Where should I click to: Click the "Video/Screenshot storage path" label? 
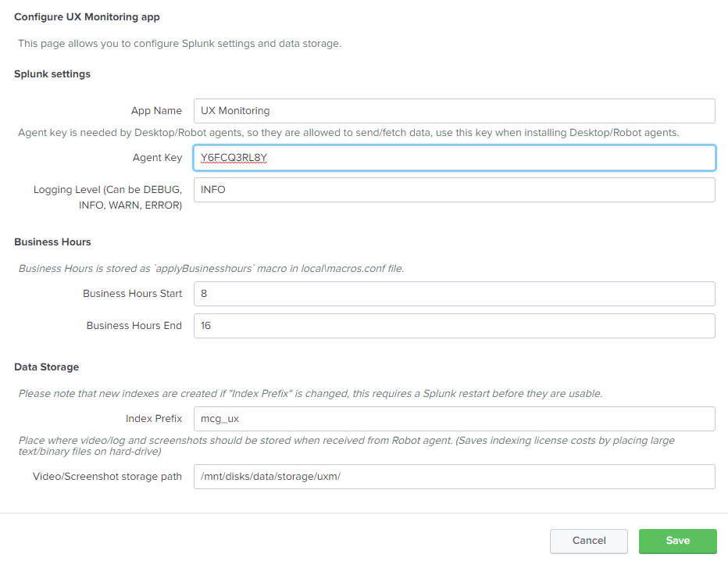(x=107, y=477)
